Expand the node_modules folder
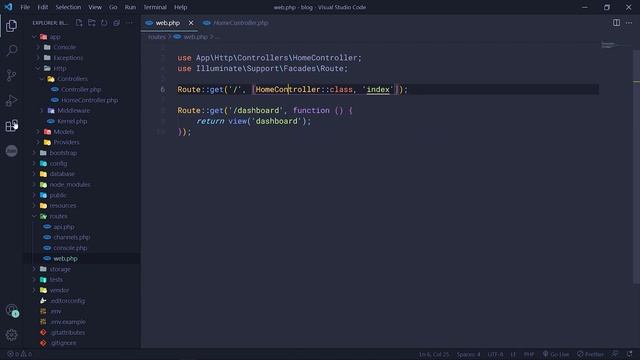Screen dimensions: 640x360 (82, 184)
